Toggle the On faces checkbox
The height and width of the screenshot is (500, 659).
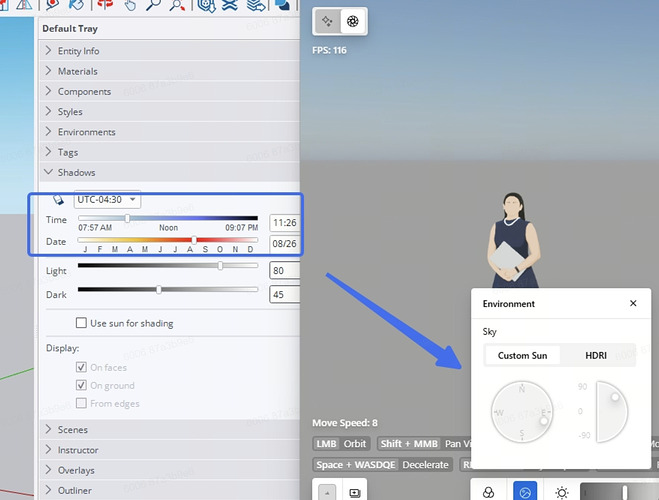click(81, 367)
